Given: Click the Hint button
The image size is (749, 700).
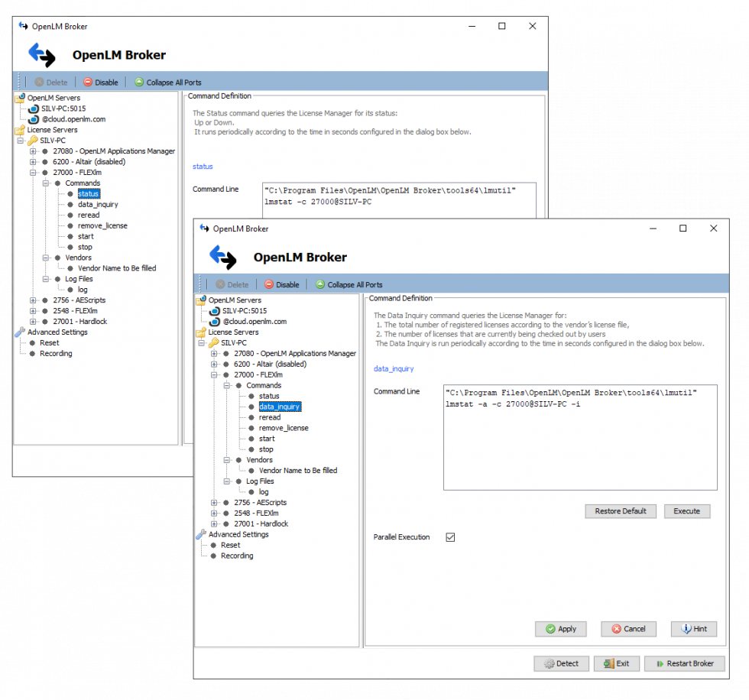Looking at the screenshot, I should coord(693,629).
